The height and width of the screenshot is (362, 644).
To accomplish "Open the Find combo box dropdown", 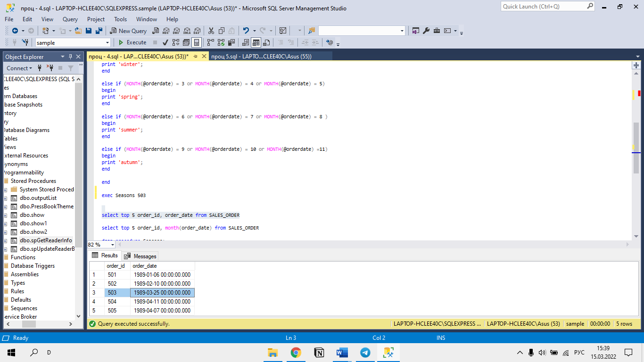I will coord(402,31).
